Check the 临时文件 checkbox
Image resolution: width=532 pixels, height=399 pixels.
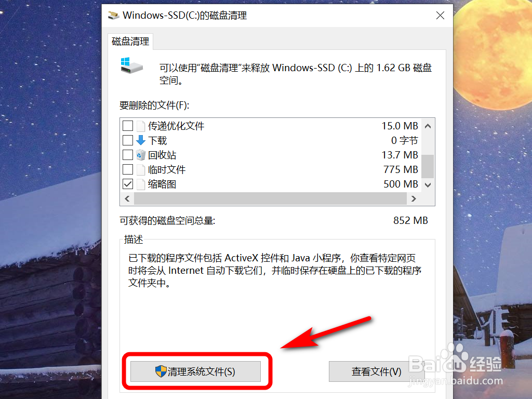[128, 169]
